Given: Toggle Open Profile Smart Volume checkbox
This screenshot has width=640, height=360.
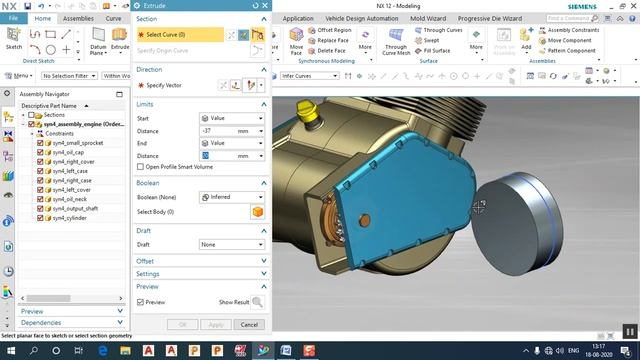Looking at the screenshot, I should click(x=140, y=167).
